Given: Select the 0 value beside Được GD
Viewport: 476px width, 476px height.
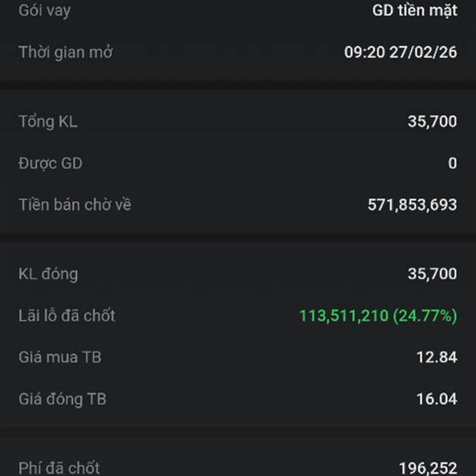Looking at the screenshot, I should click(452, 163).
